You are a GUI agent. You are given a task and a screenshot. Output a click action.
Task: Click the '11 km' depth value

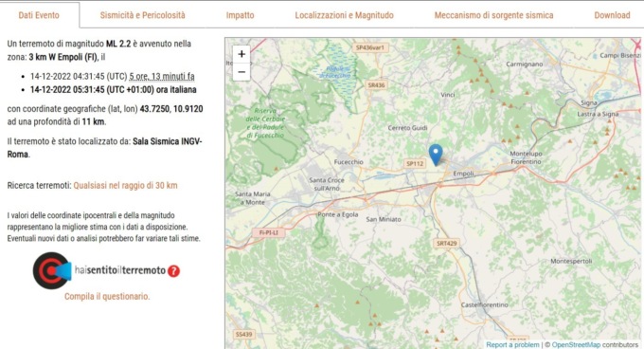(93, 121)
